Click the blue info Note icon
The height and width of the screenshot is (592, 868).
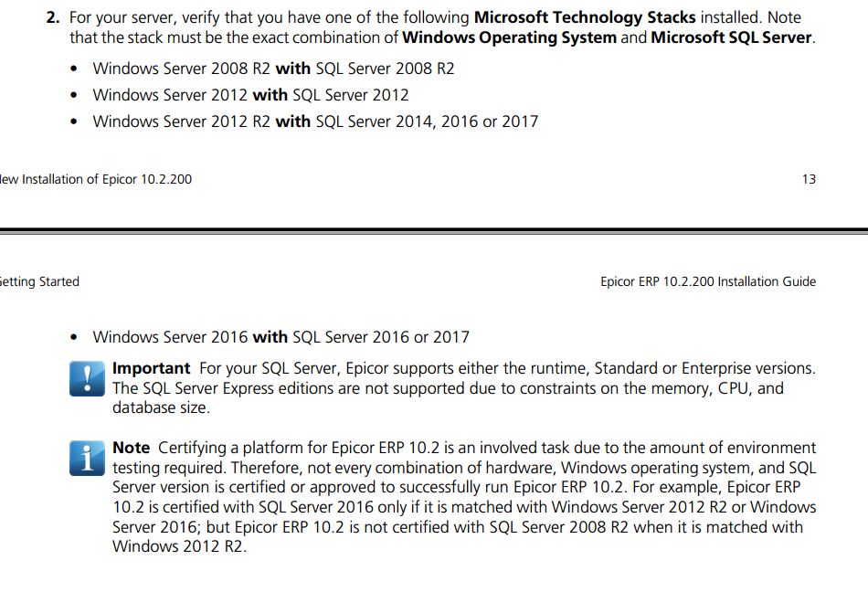[88, 458]
